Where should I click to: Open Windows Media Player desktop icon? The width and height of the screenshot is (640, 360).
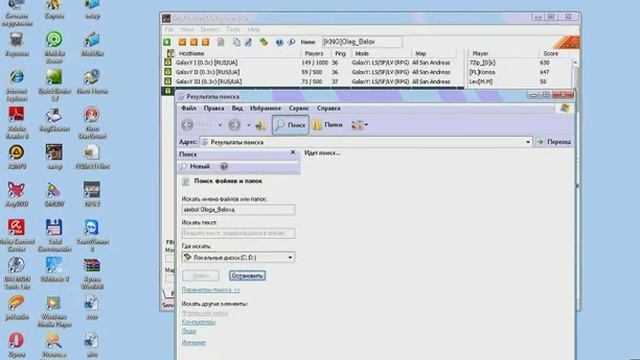pos(54,311)
